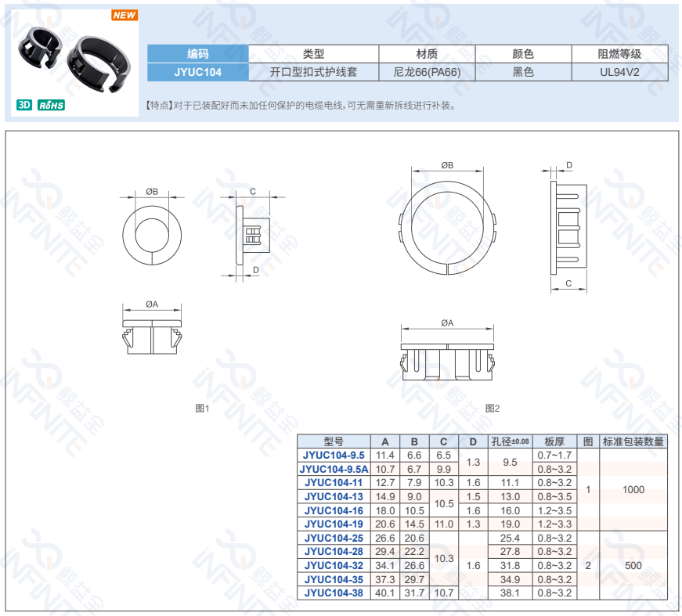Click the 图2 side view drawing with dimension C

[568, 227]
